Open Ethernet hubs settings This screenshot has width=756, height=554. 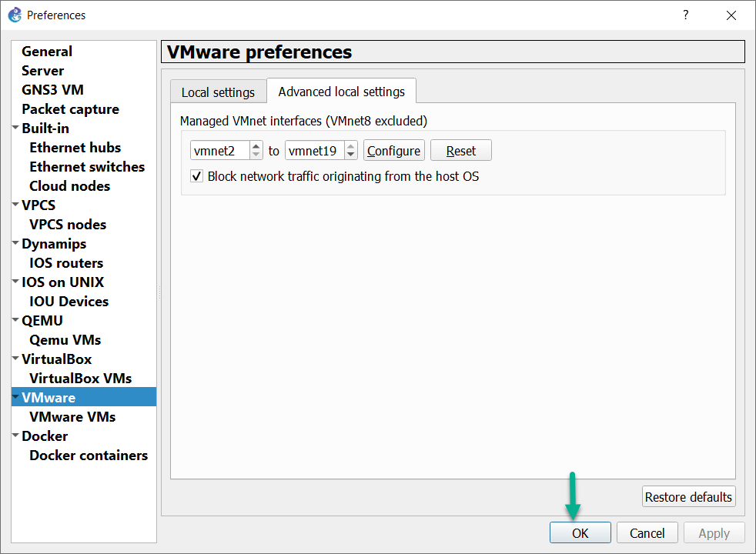tap(75, 148)
